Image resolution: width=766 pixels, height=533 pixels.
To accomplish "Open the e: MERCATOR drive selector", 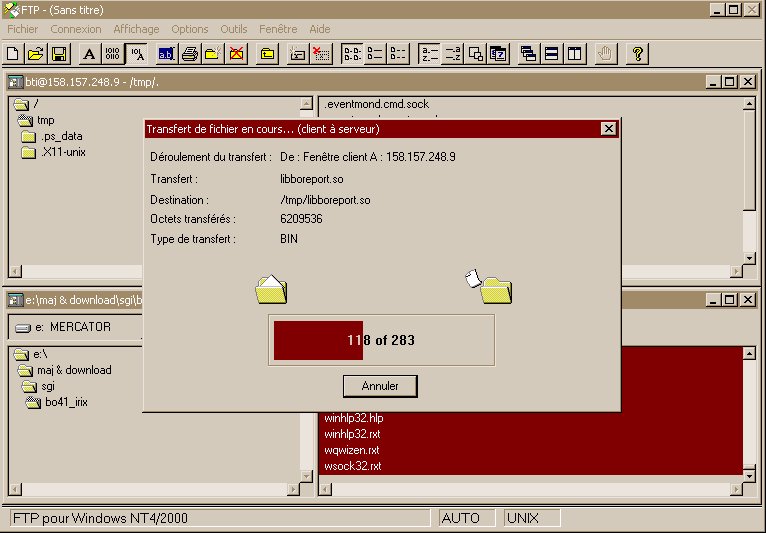I will (70, 327).
